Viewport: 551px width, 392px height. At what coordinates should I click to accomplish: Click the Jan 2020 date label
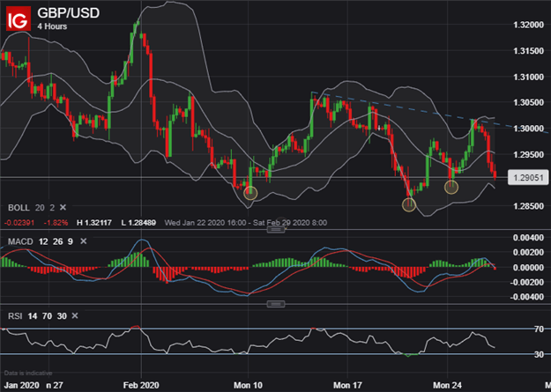[22, 385]
